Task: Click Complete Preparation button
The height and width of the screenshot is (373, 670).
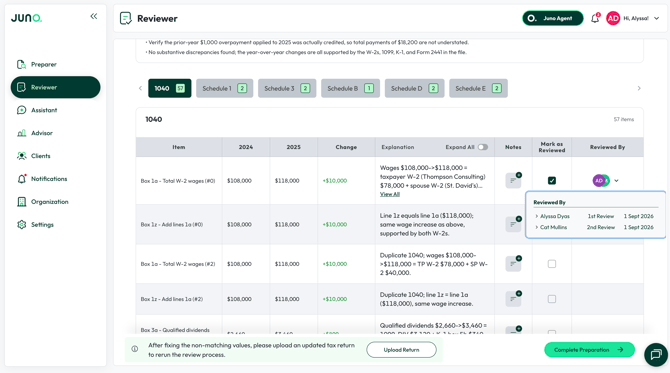Action: coord(589,350)
